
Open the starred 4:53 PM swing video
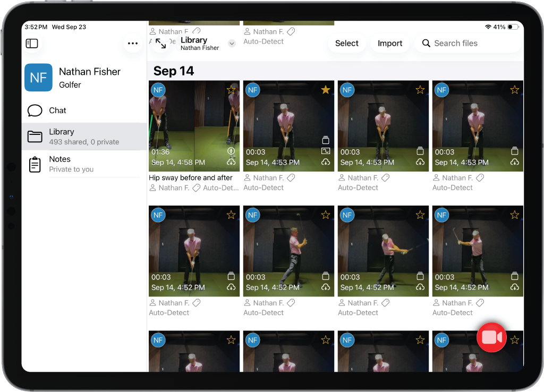point(288,126)
